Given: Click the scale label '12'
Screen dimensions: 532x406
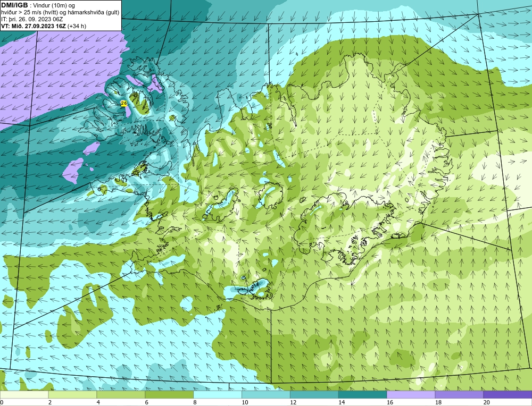Looking at the screenshot, I should (293, 403).
